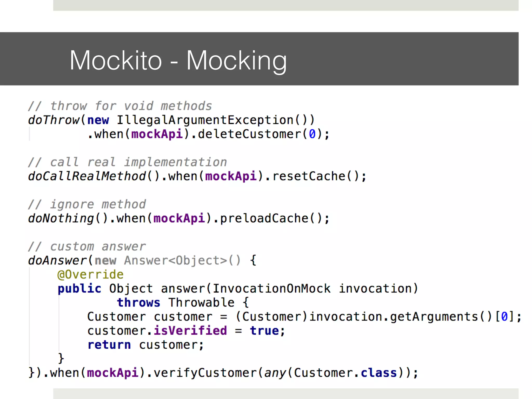Click the line "doAnswer(new Answer<Object>() {"

[x=142, y=261]
